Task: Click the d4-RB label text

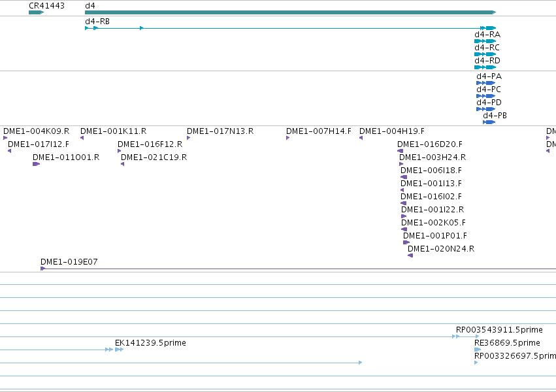Action: 97,22
